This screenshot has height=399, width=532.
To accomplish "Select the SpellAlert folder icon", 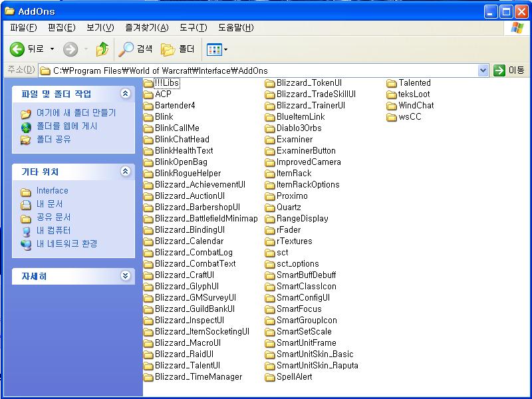I will pos(270,377).
